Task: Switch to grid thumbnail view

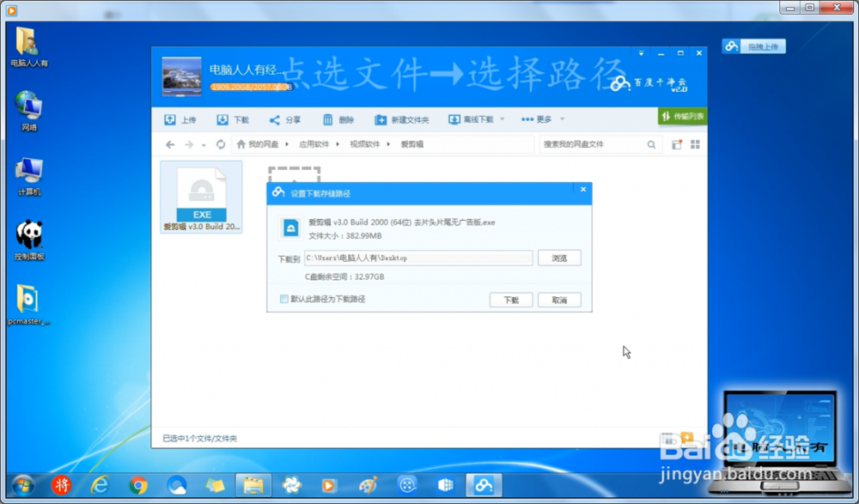Action: tap(695, 144)
